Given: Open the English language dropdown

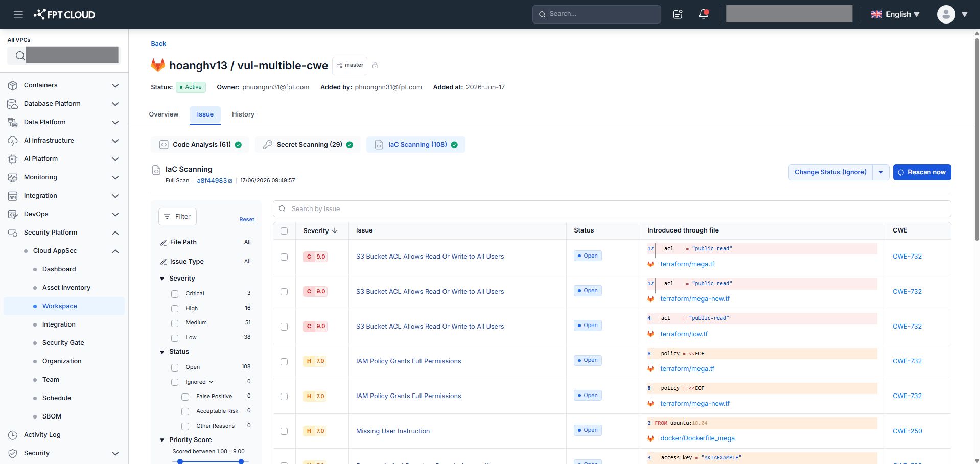Looking at the screenshot, I should click(x=895, y=14).
